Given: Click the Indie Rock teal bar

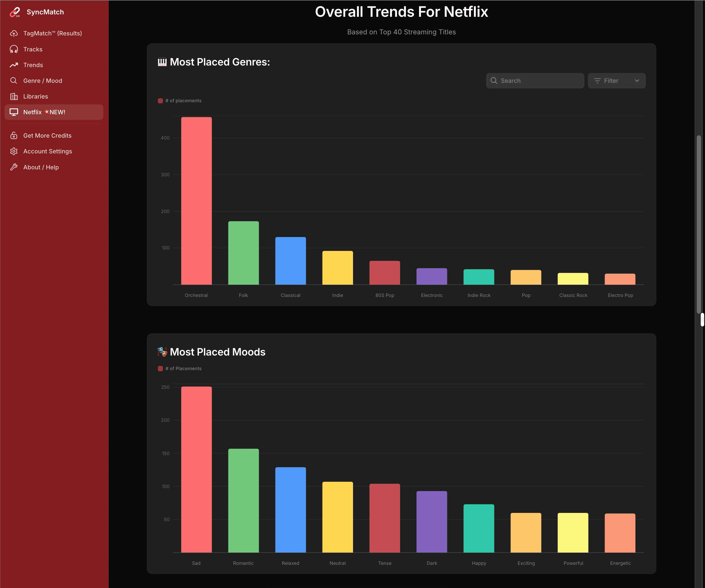Looking at the screenshot, I should (479, 277).
